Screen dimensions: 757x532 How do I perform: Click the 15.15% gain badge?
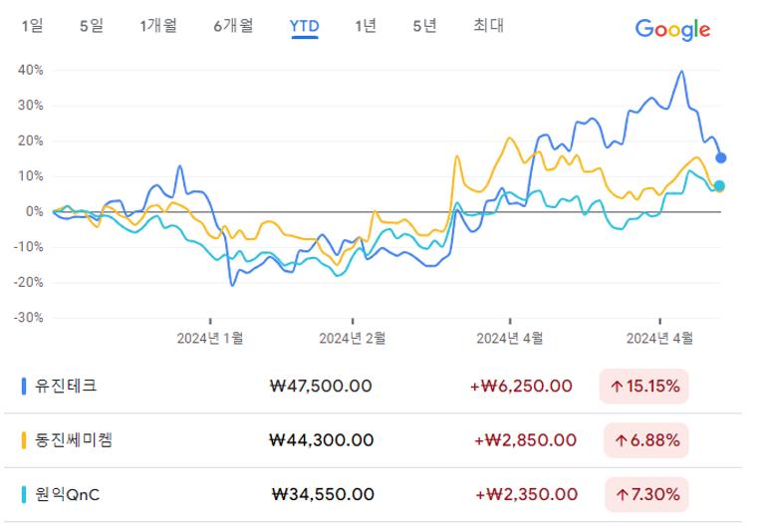point(644,387)
